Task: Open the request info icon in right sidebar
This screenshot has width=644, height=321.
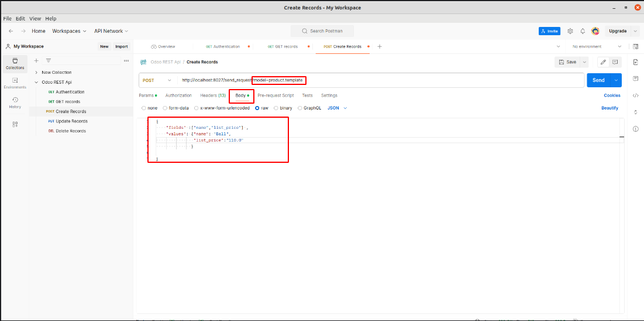Action: pos(635,129)
